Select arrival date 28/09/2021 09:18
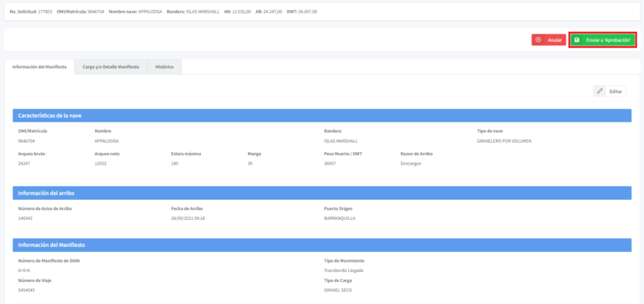The width and height of the screenshot is (644, 304). click(x=187, y=218)
